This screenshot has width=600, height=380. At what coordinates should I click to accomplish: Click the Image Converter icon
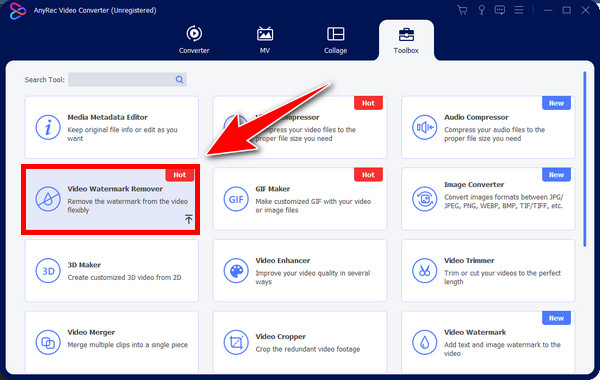point(424,199)
